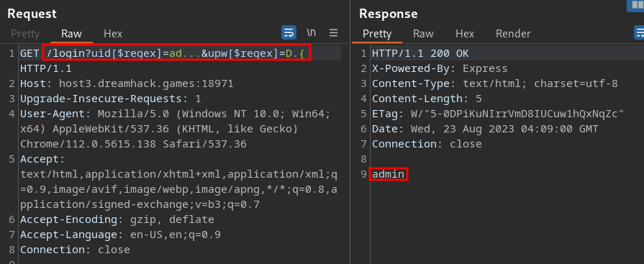Select the Hex tab in Request

113,34
